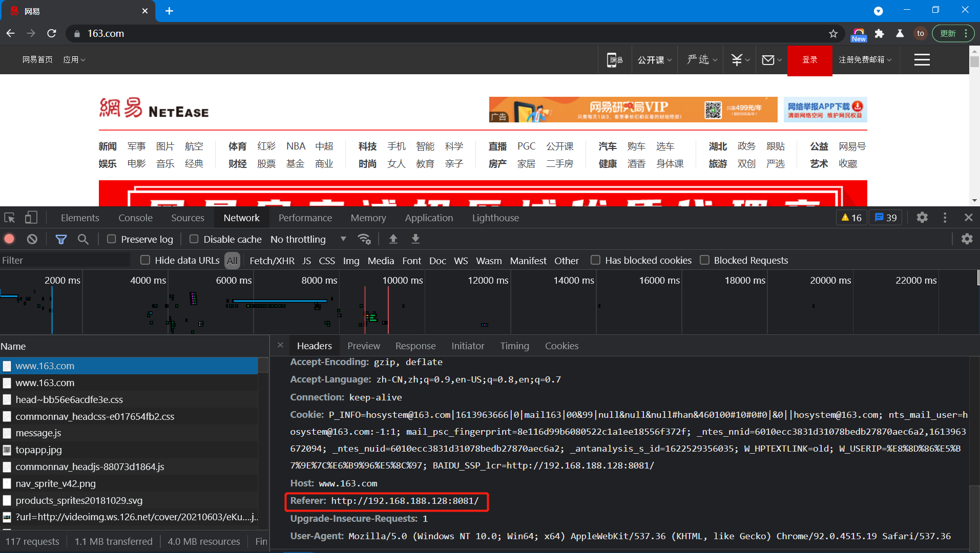Activate the DevTools element inspector tool

10,218
